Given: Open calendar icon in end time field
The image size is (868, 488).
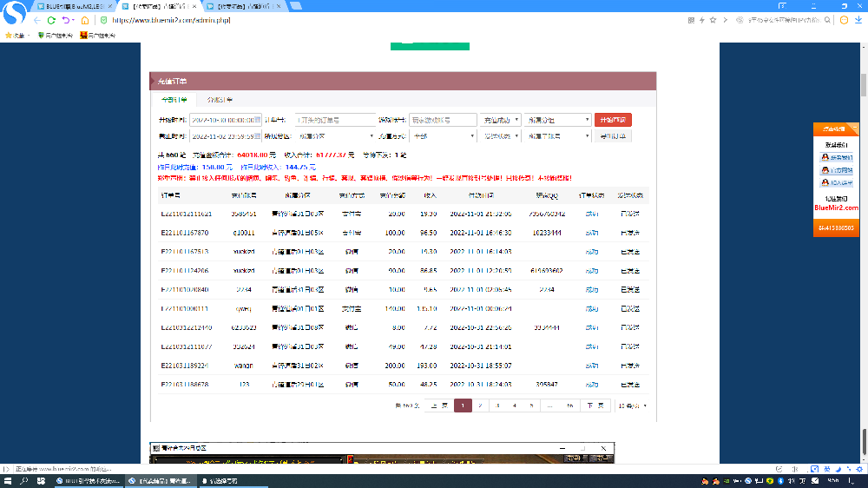Looking at the screenshot, I should [258, 136].
